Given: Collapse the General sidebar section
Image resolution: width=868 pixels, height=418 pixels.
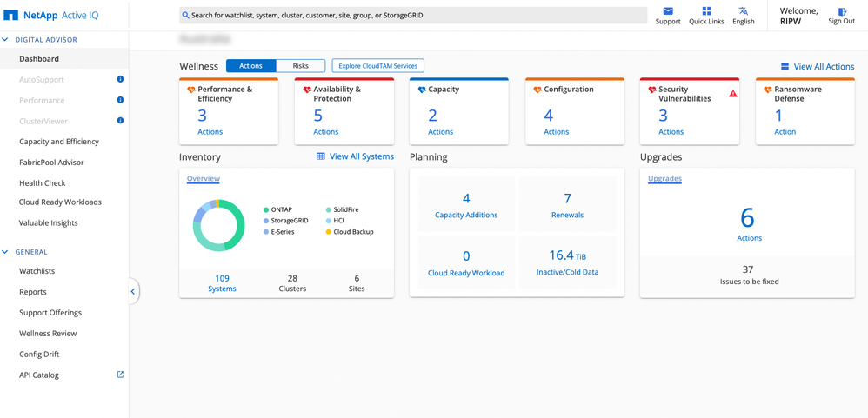Looking at the screenshot, I should click(5, 252).
